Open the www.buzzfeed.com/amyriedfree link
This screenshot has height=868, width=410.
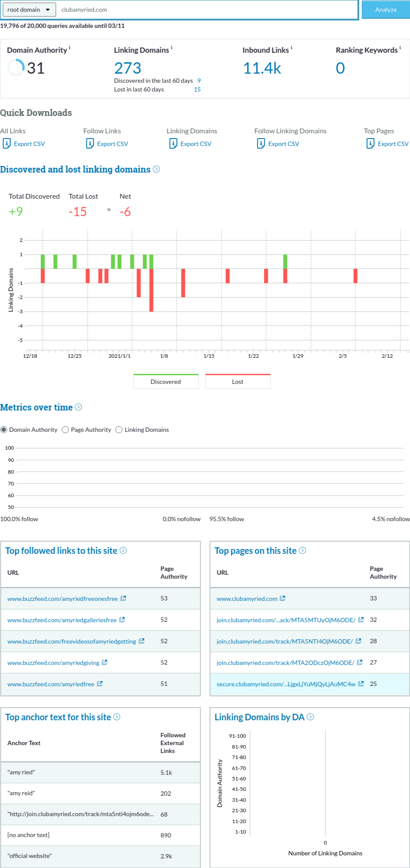[51, 684]
